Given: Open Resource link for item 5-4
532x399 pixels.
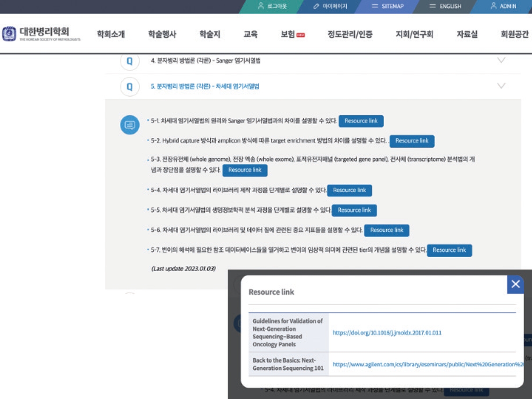Looking at the screenshot, I should pos(350,190).
